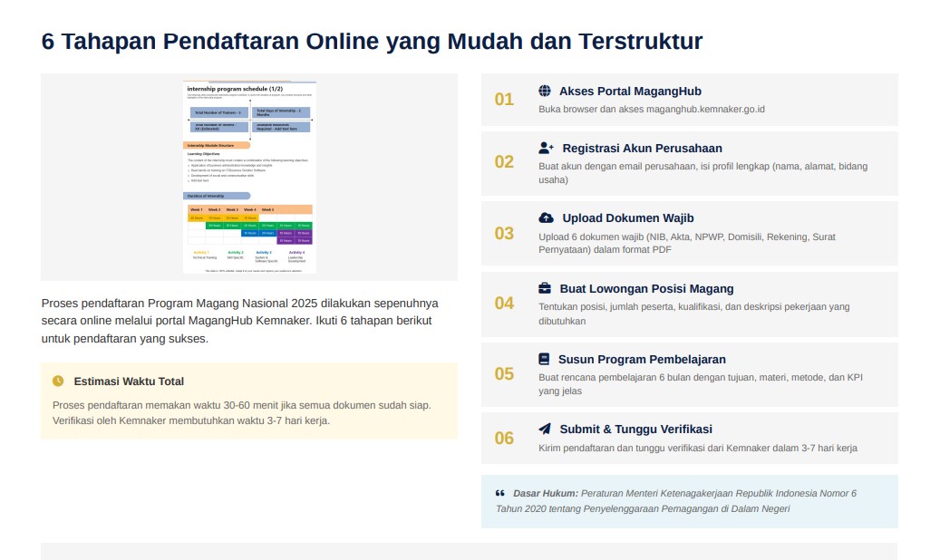Click the main 6 Tahapan Pendaftaran Online heading
This screenshot has width=940, height=560.
(372, 42)
